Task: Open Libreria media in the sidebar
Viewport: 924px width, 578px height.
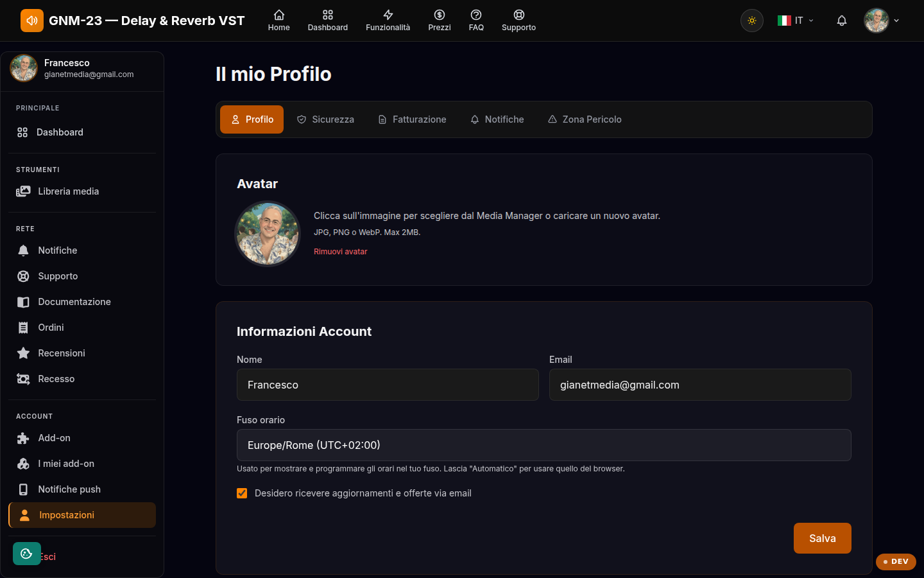Action: coord(82,191)
